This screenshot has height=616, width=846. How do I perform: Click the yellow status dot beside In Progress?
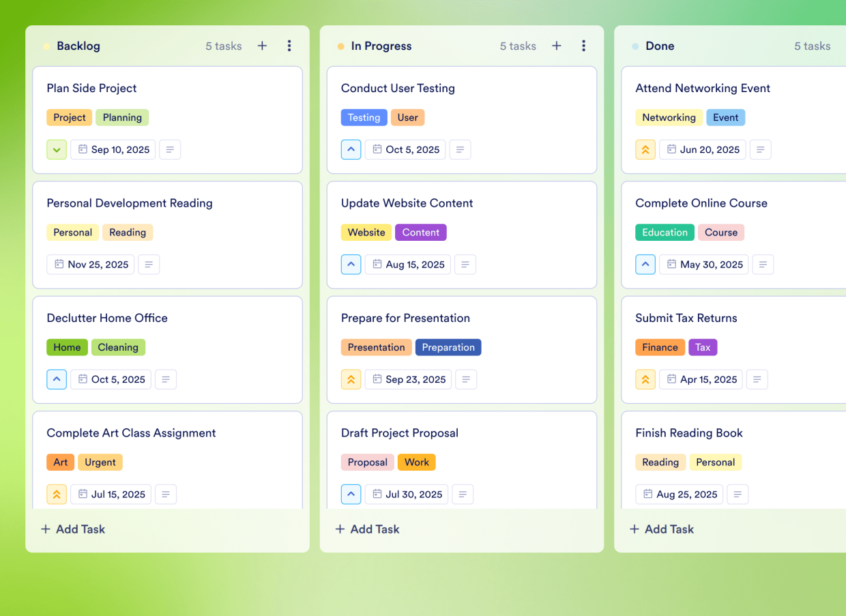pyautogui.click(x=340, y=46)
